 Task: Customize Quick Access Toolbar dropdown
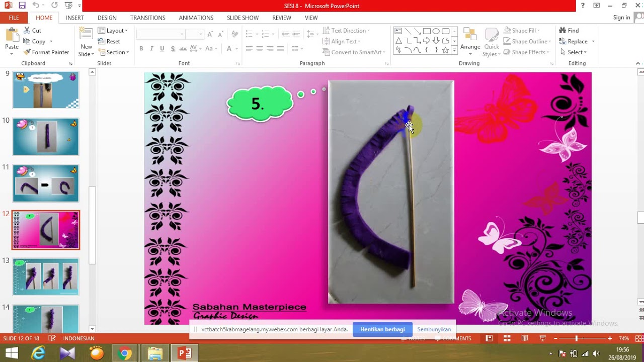point(79,6)
